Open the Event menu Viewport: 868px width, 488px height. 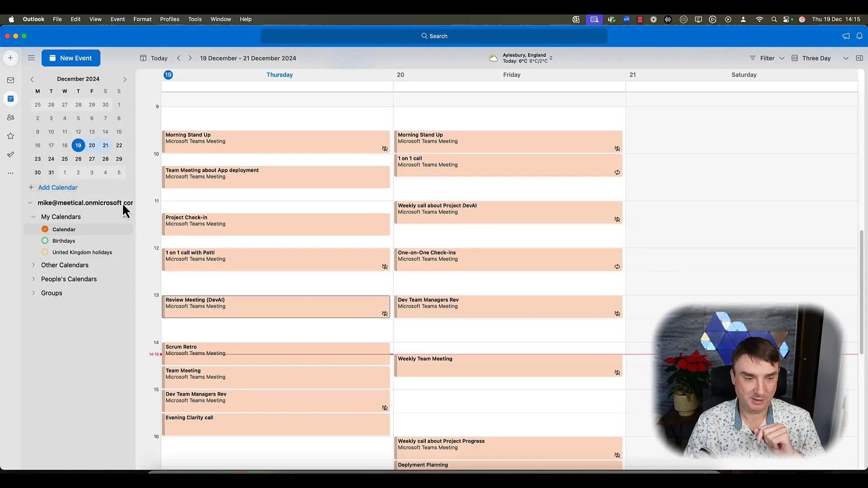pyautogui.click(x=118, y=19)
